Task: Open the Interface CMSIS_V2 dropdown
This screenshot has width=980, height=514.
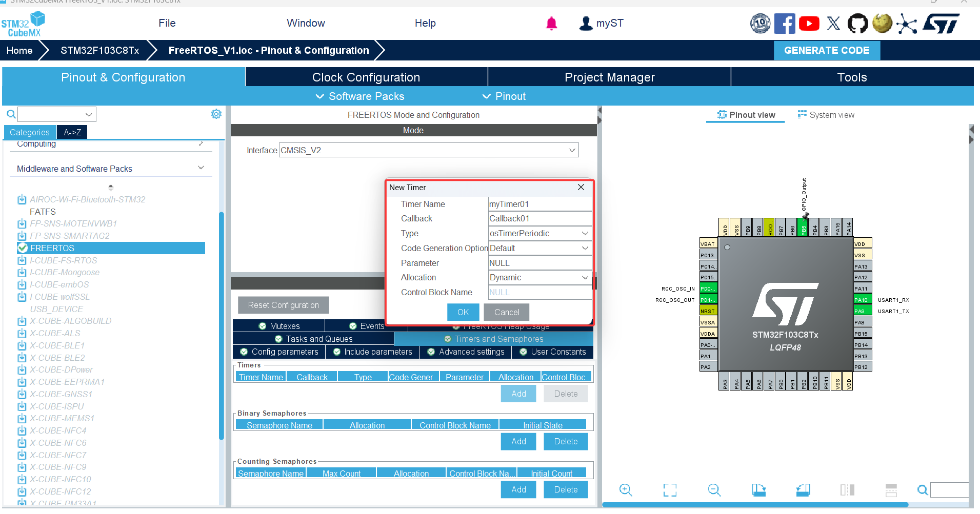Action: coord(429,150)
